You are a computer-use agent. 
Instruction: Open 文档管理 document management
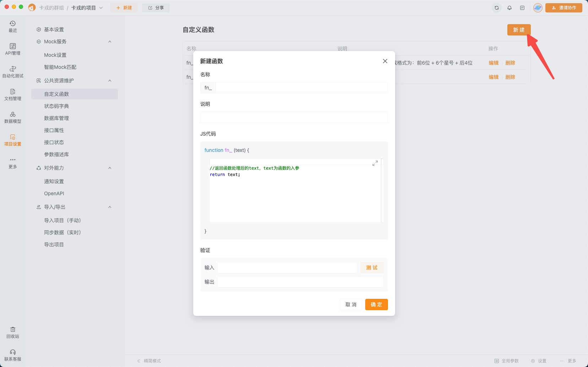(x=13, y=95)
